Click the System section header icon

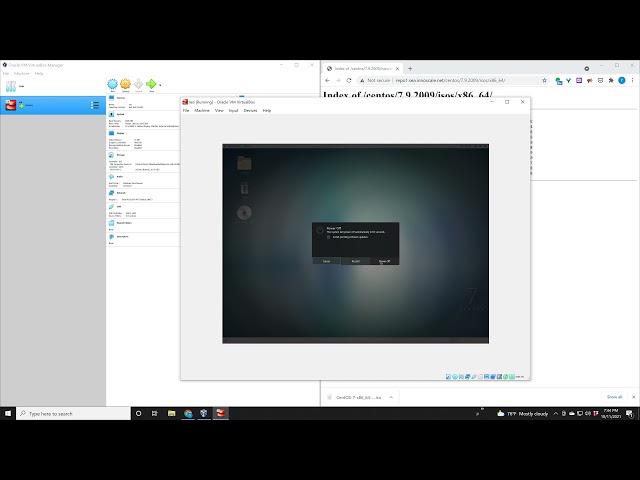pyautogui.click(x=111, y=114)
